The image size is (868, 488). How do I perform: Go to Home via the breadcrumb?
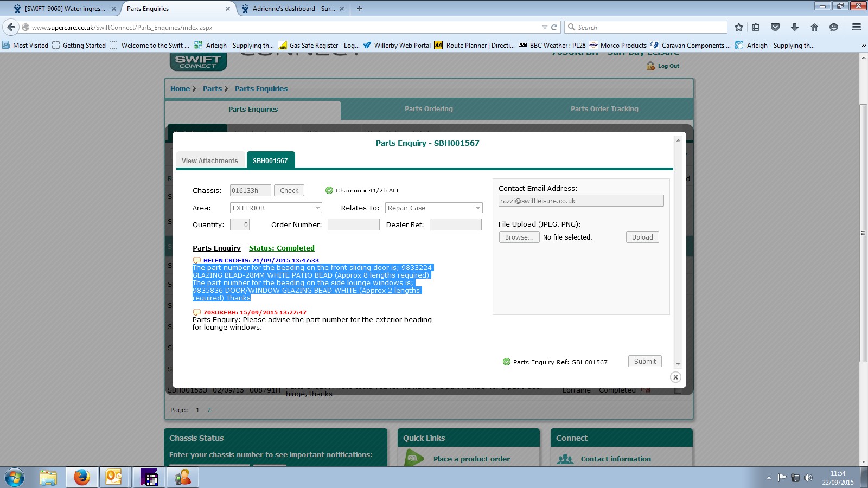click(180, 89)
